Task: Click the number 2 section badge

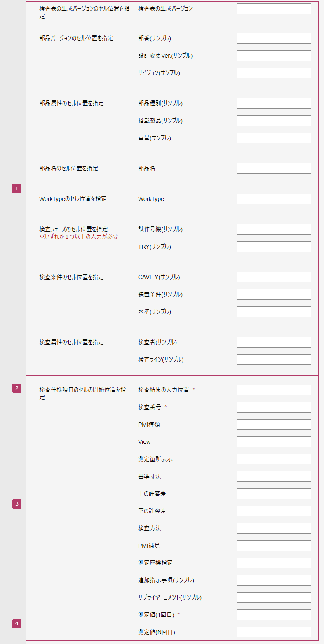Action: click(x=16, y=388)
